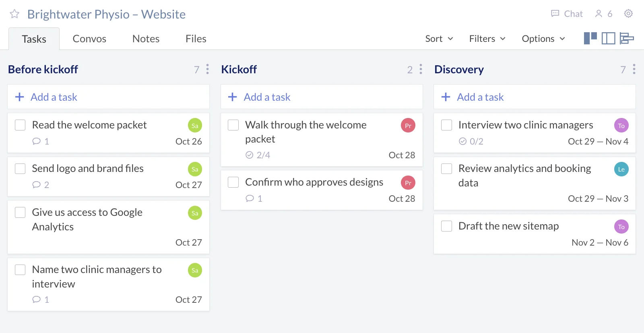
Task: Open Discovery column options menu
Action: click(634, 69)
